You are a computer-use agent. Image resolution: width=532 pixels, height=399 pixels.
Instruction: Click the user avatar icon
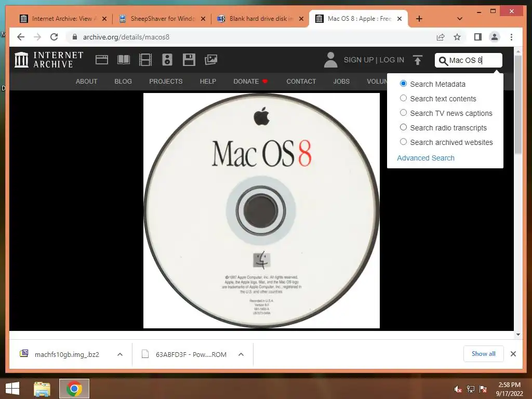pyautogui.click(x=330, y=60)
